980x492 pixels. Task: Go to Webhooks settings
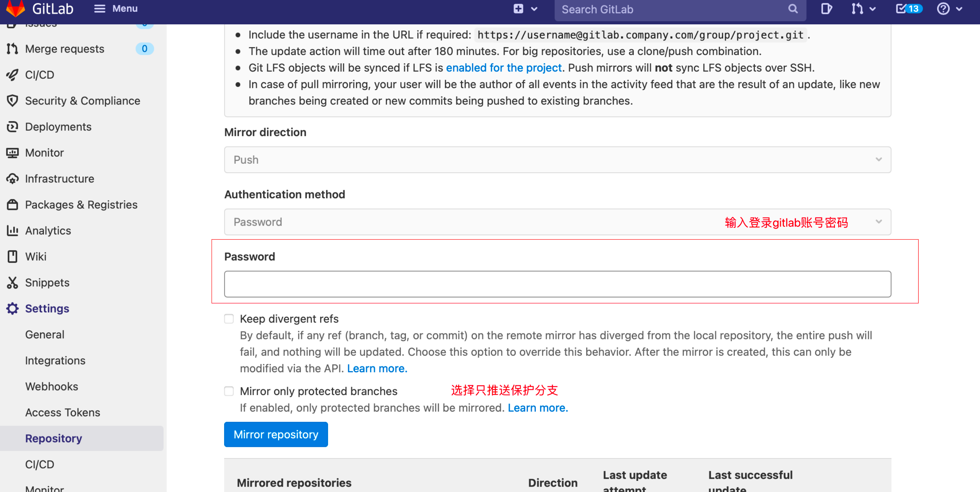click(52, 386)
